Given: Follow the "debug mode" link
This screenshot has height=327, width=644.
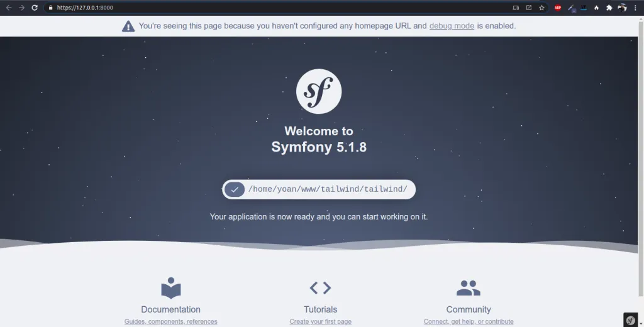Looking at the screenshot, I should coord(452,26).
